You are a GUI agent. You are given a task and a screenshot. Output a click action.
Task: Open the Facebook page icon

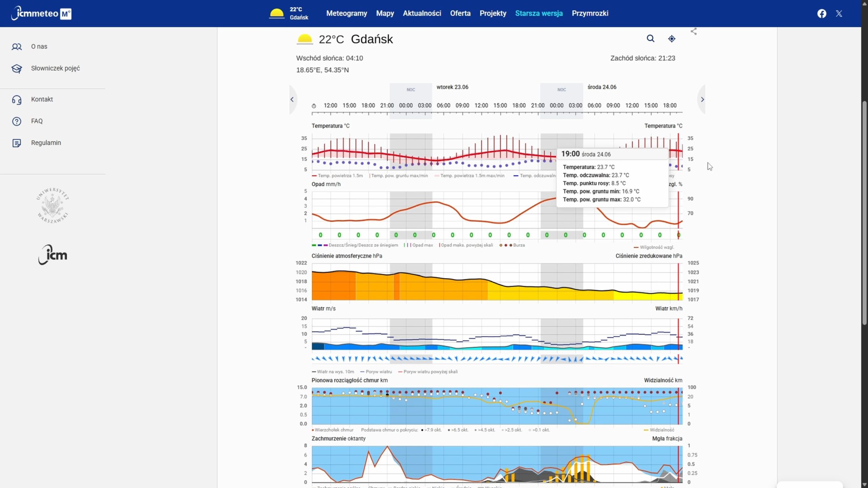coord(822,14)
